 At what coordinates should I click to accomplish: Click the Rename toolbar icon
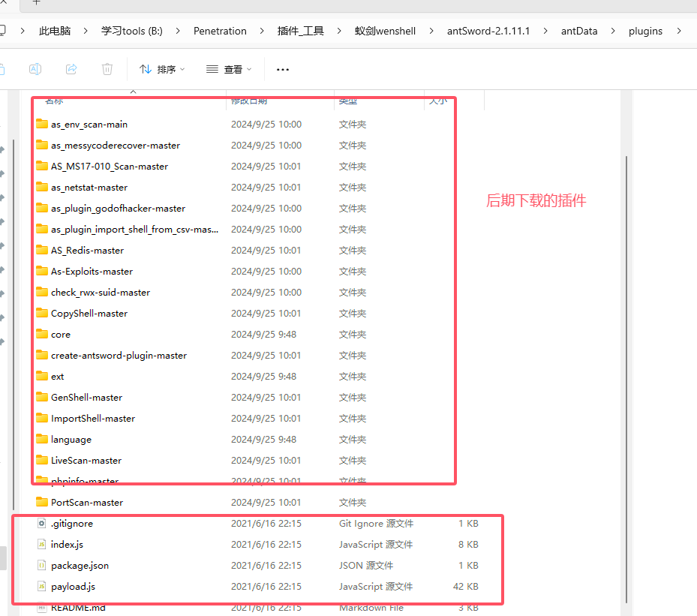tap(35, 69)
